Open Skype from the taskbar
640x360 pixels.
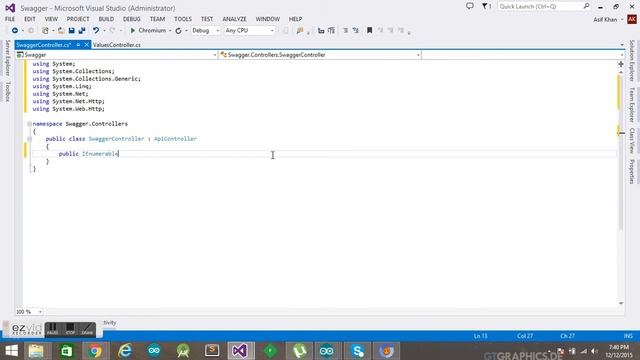[358, 351]
